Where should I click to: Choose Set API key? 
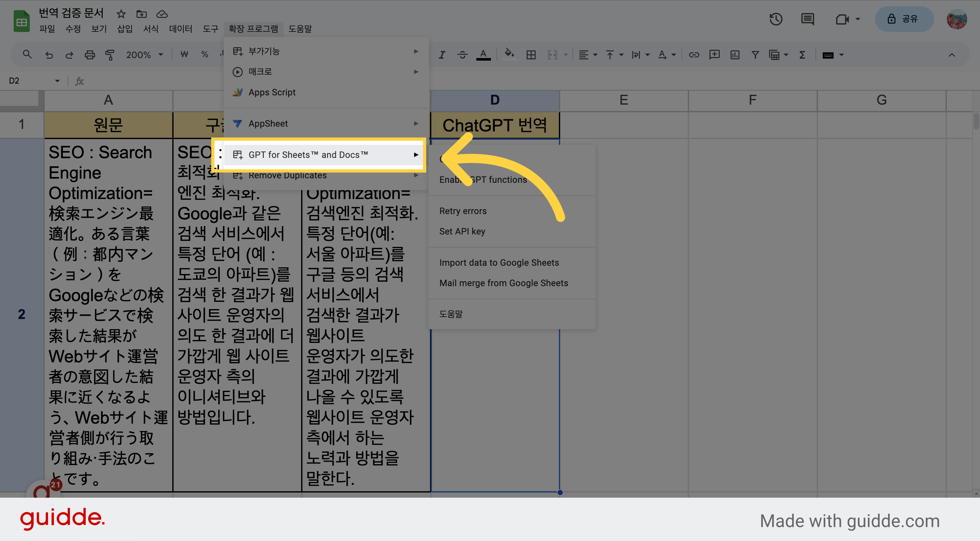tap(512, 231)
